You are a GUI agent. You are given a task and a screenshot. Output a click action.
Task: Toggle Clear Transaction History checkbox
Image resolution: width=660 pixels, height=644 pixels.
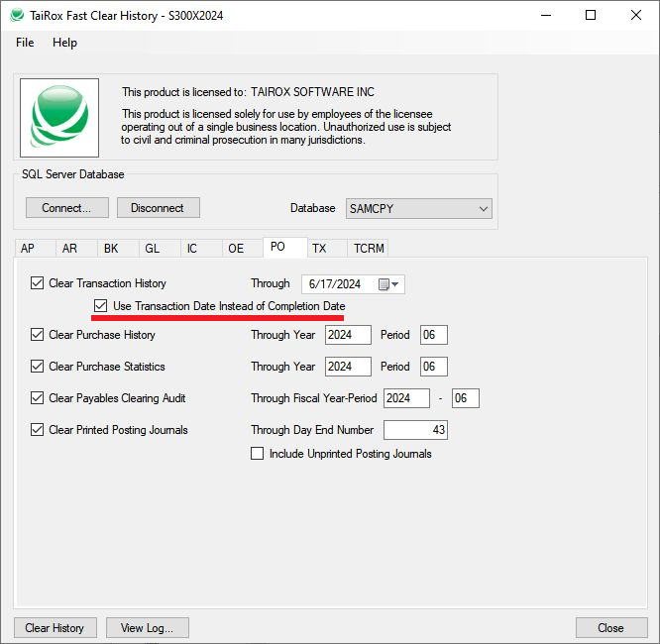point(37,282)
